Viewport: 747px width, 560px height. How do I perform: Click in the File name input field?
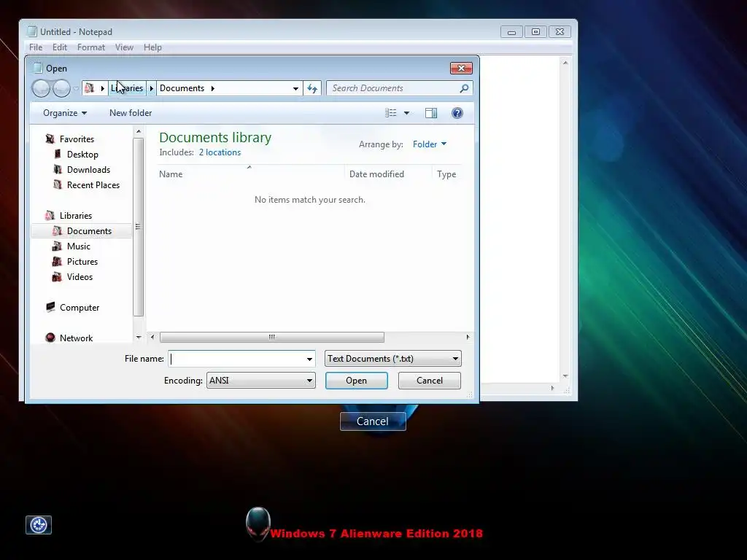[237, 359]
